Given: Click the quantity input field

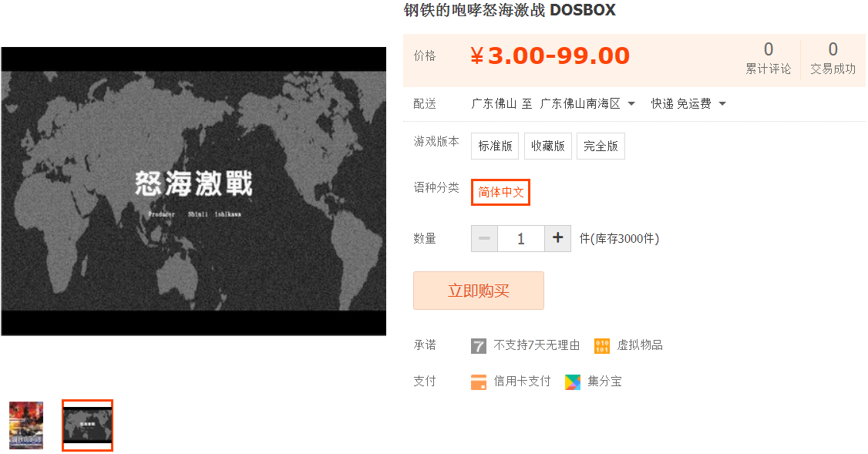Looking at the screenshot, I should [521, 239].
